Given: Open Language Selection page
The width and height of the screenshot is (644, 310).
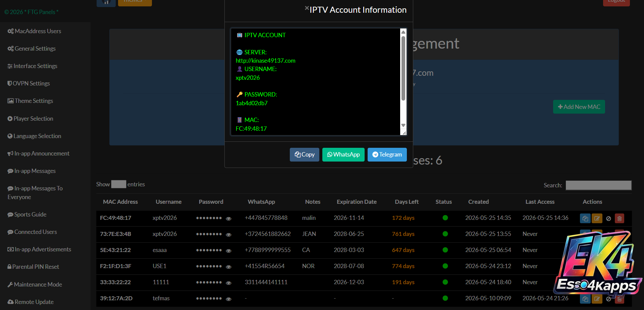Looking at the screenshot, I should tap(34, 136).
